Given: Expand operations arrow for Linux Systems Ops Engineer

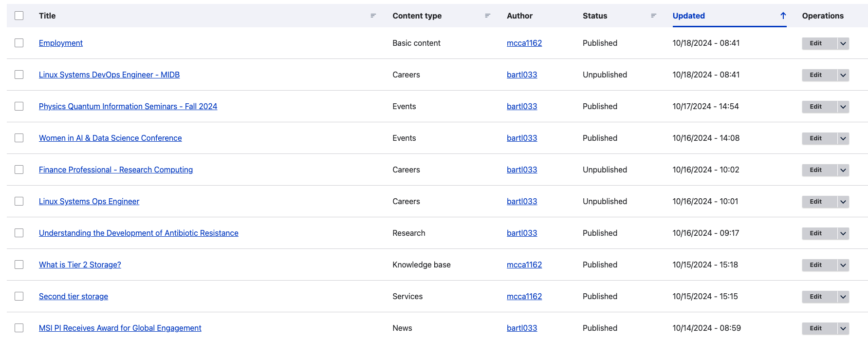Looking at the screenshot, I should pos(843,202).
